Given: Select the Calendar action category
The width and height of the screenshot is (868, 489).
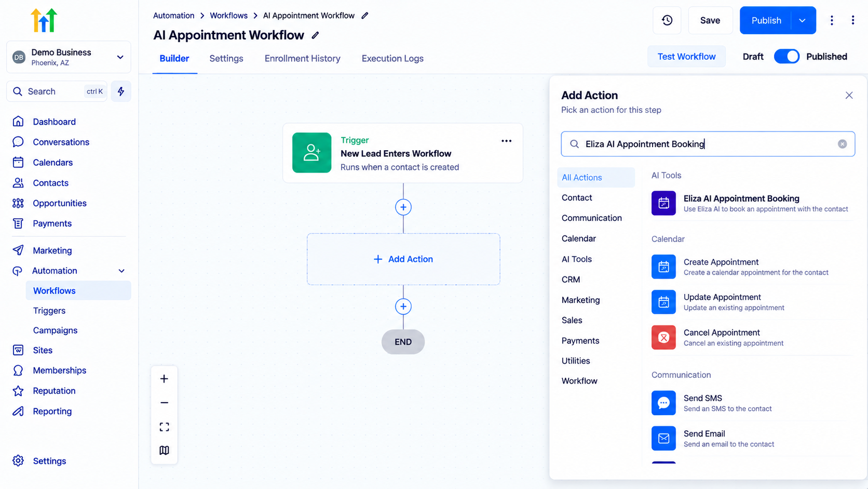Looking at the screenshot, I should 579,239.
